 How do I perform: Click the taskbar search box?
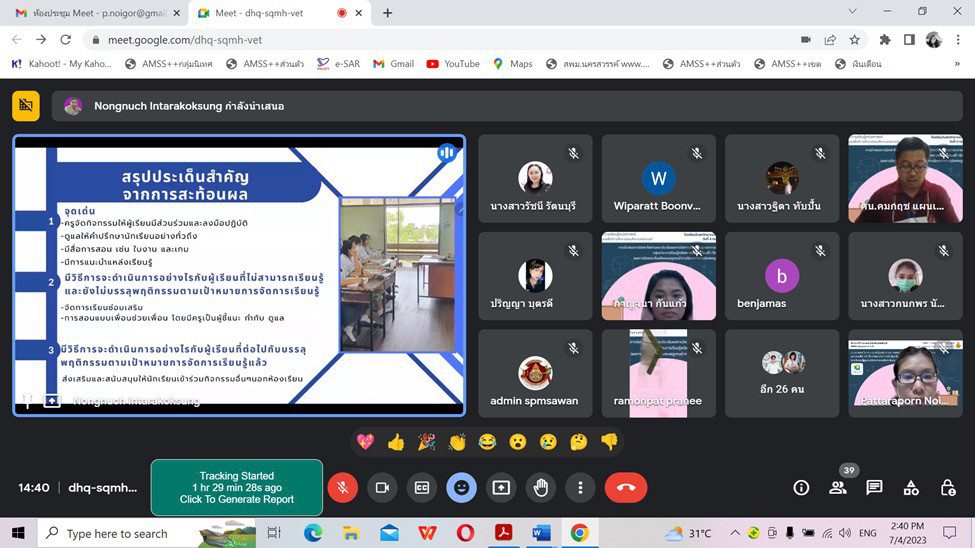click(148, 533)
